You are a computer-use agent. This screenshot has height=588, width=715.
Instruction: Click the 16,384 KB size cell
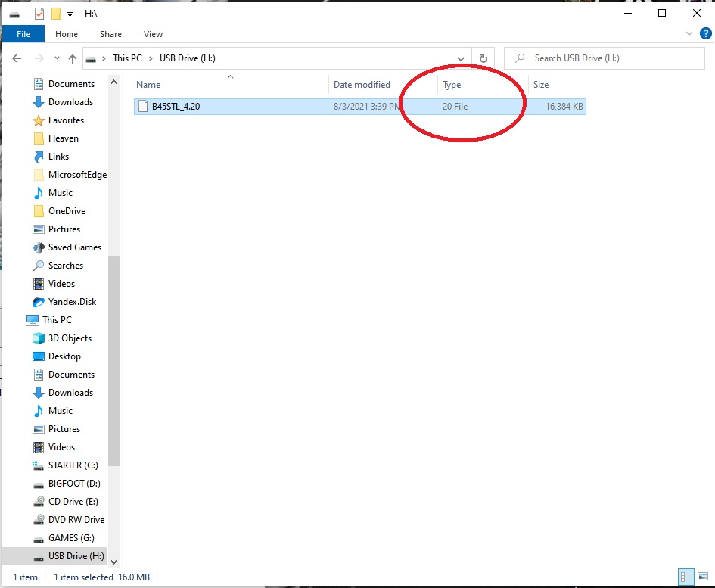pos(564,106)
